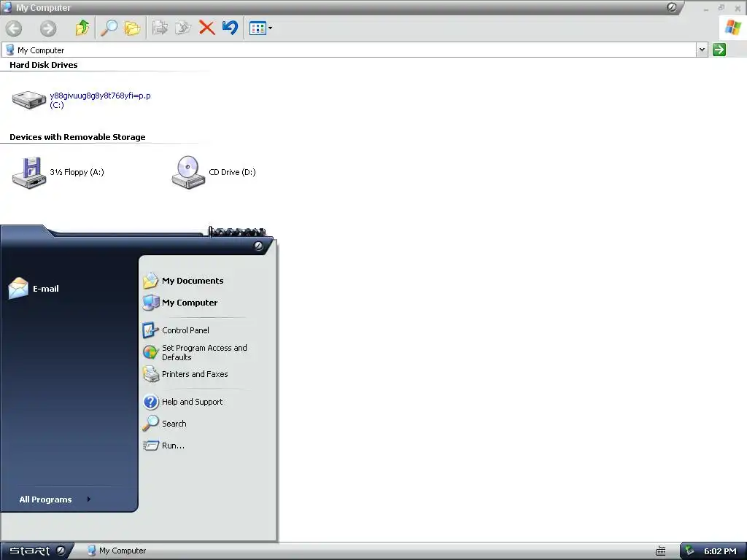747x560 pixels.
Task: Click the My Computer title bar icon
Action: (x=7, y=7)
